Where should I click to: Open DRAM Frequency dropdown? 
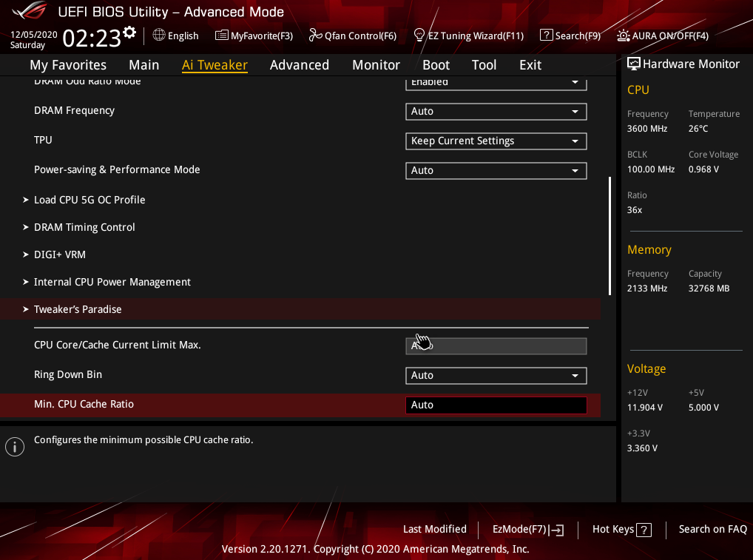(496, 112)
